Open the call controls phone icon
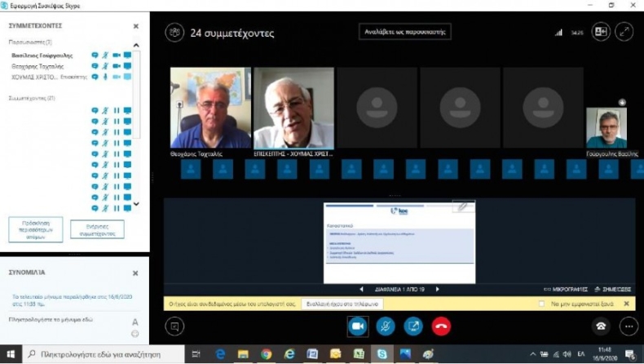 coord(601,326)
